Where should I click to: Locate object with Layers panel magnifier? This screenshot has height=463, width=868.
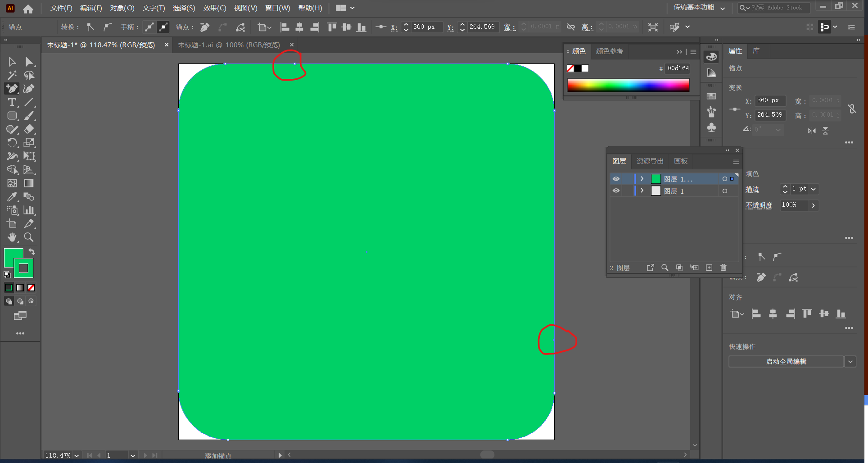pos(665,268)
